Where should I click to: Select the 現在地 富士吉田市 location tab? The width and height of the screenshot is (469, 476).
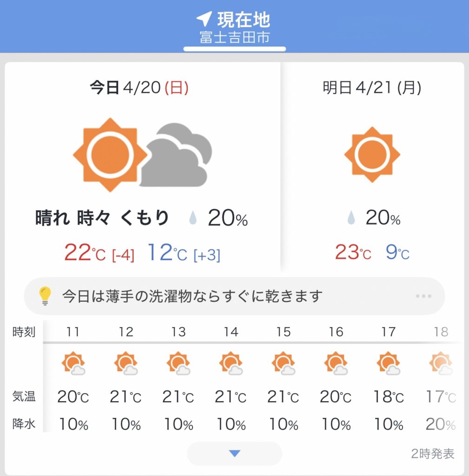pos(235,28)
